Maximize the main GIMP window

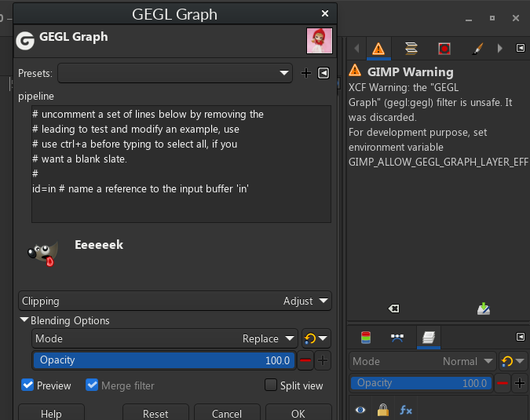[x=492, y=18]
